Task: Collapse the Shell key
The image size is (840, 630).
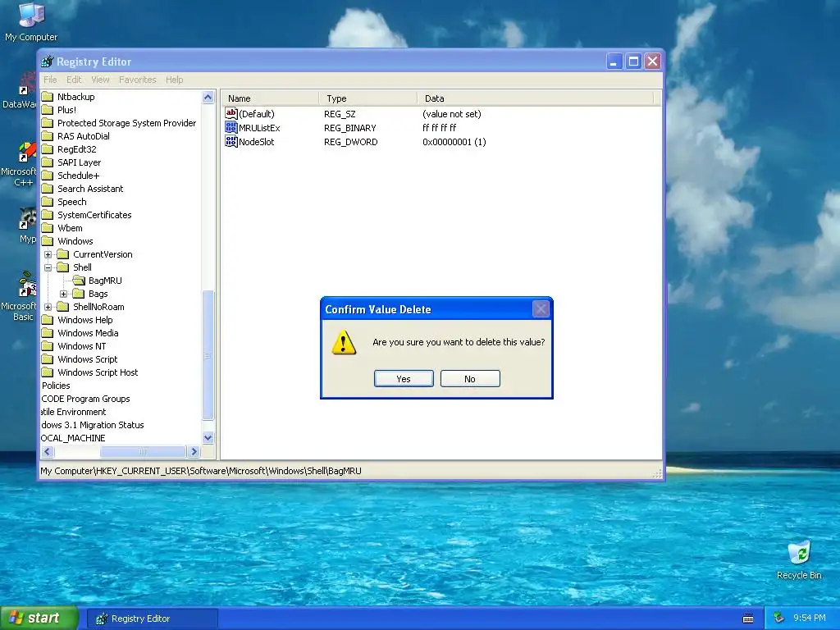Action: coord(48,267)
